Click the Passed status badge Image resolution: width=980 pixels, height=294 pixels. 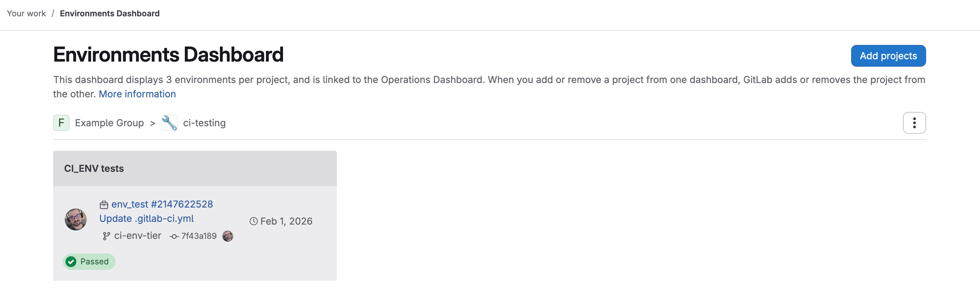[89, 261]
